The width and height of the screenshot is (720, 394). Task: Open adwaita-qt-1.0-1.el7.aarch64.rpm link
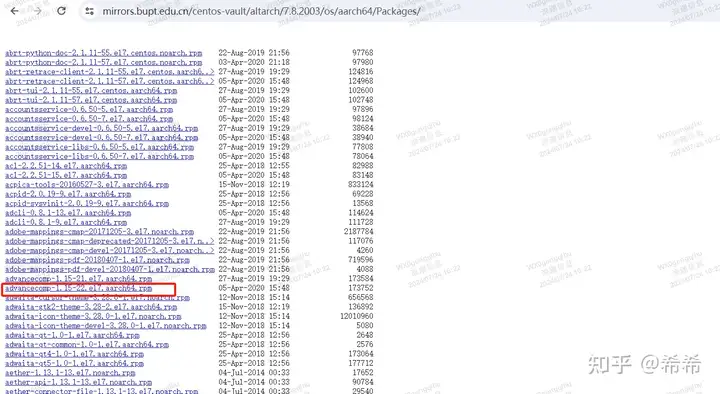pyautogui.click(x=72, y=335)
